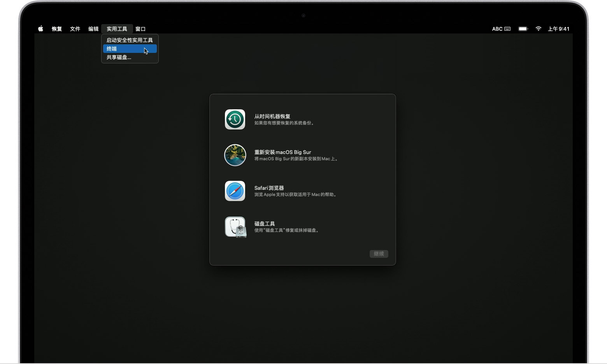Click the macOS Big Sur installer icon
Image resolution: width=607 pixels, height=364 pixels.
click(x=235, y=155)
